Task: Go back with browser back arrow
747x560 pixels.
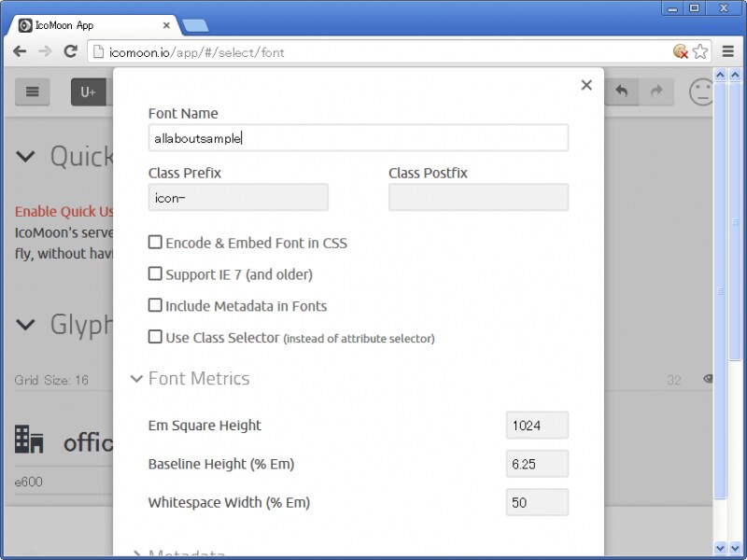Action: [x=20, y=51]
